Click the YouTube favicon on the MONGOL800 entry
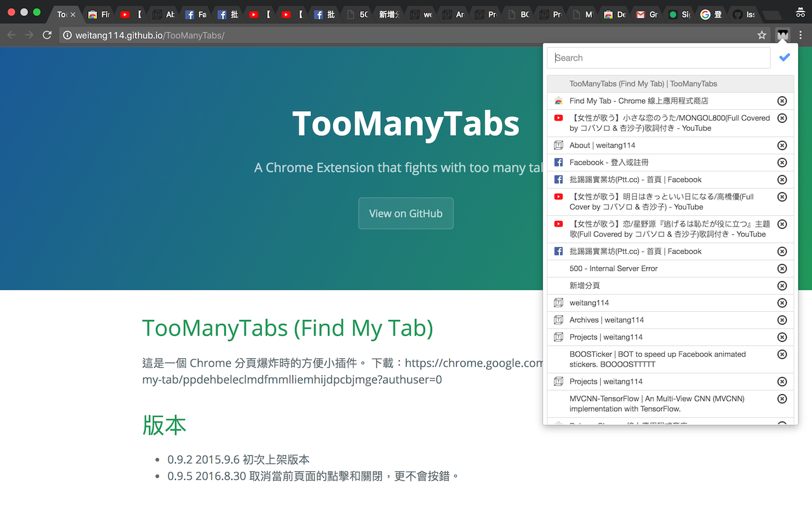Viewport: 812px width, 508px height. coord(558,117)
